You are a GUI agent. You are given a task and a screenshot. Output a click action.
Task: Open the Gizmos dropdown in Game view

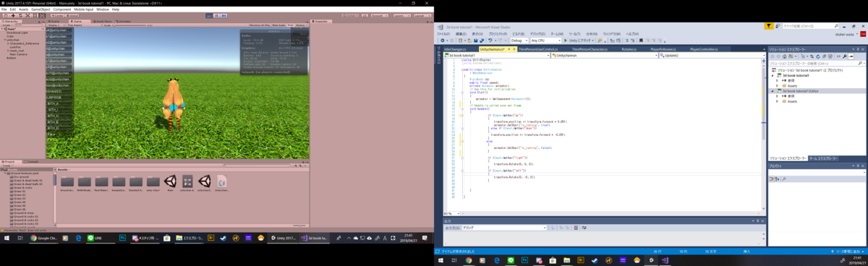tap(302, 25)
